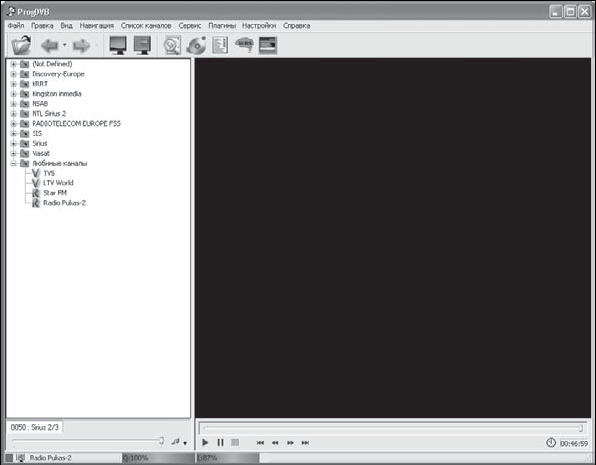
Task: Click the Pause button
Action: click(x=220, y=443)
